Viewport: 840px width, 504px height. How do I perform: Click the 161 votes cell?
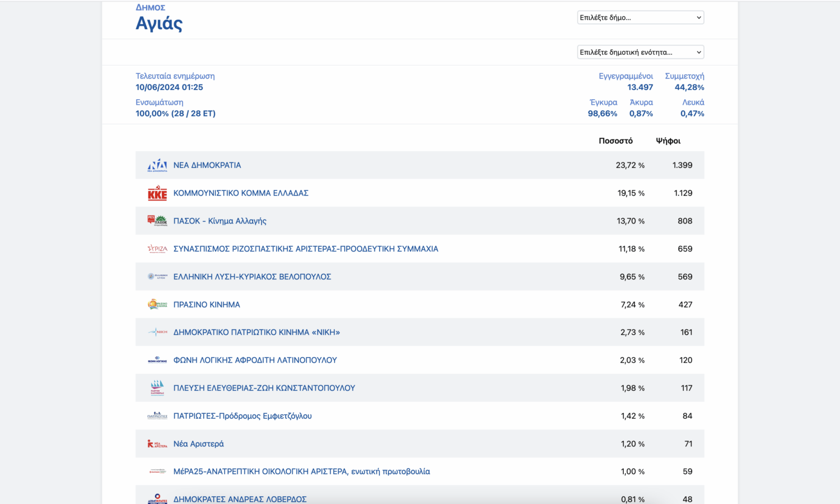point(687,332)
